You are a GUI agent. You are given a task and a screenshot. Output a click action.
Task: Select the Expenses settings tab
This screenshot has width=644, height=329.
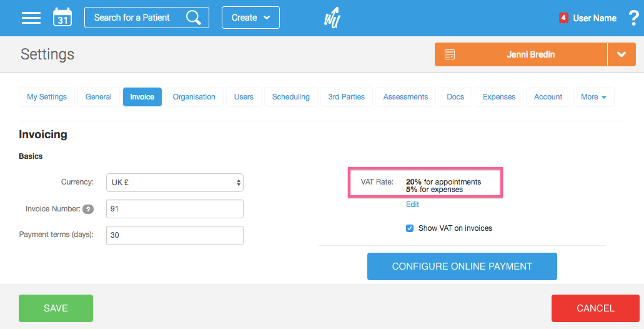coord(498,97)
